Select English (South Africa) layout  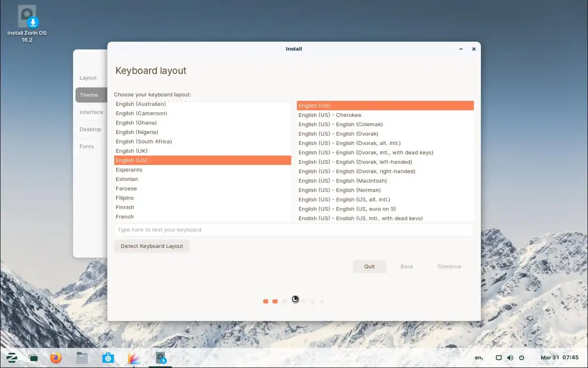tap(203, 142)
